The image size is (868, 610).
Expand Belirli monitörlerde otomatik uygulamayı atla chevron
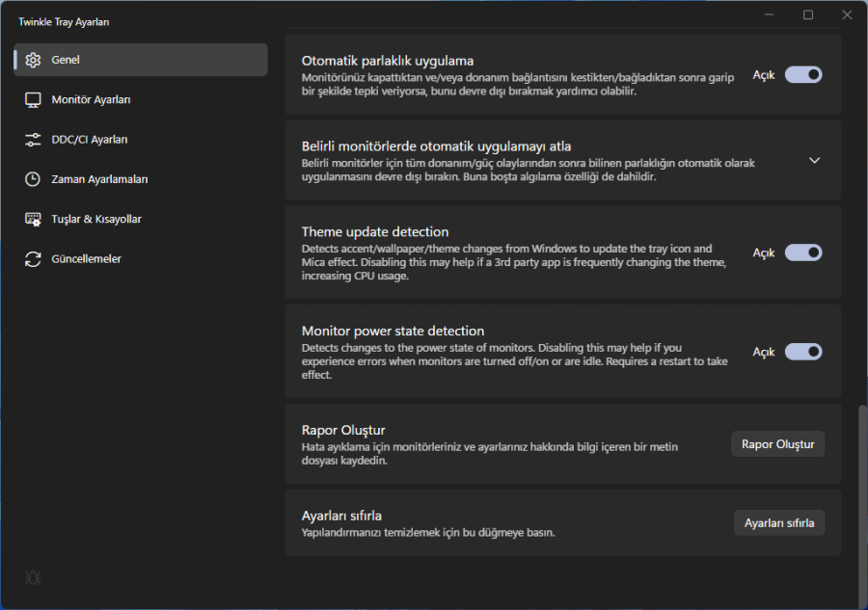coord(814,160)
